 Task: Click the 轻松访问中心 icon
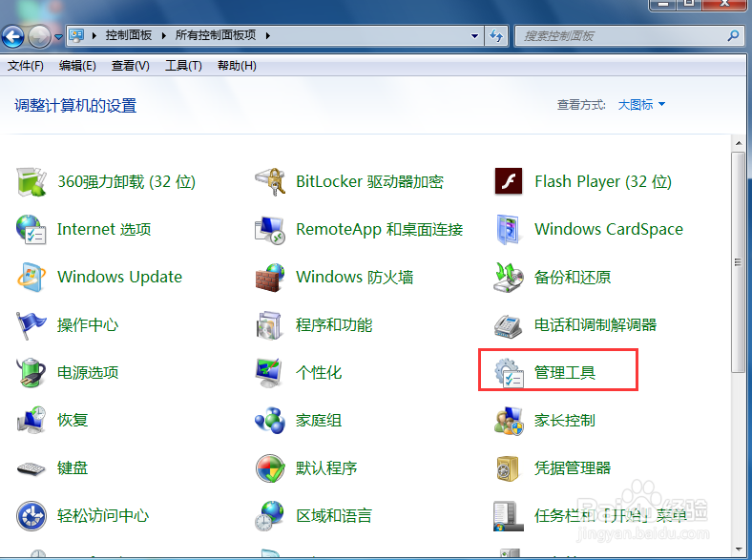(x=31, y=516)
